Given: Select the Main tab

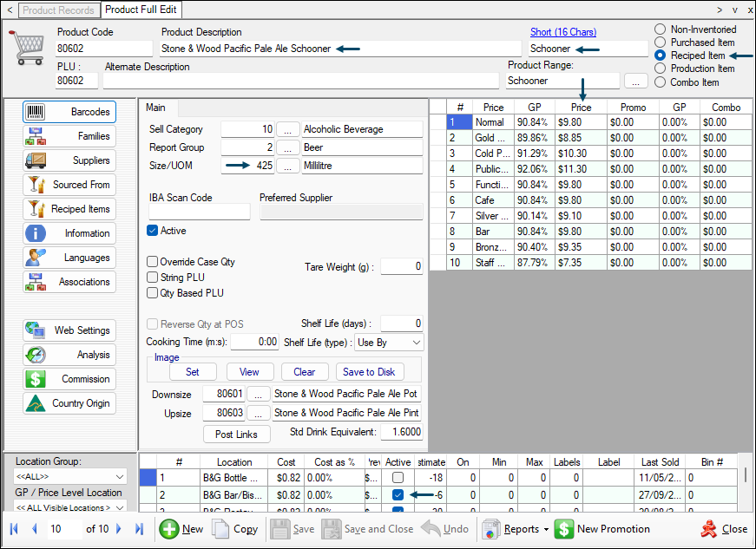Looking at the screenshot, I should [156, 108].
